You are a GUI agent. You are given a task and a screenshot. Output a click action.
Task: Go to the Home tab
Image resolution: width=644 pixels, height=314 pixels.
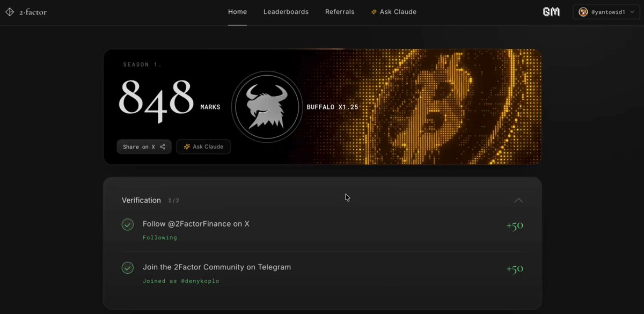click(x=237, y=12)
